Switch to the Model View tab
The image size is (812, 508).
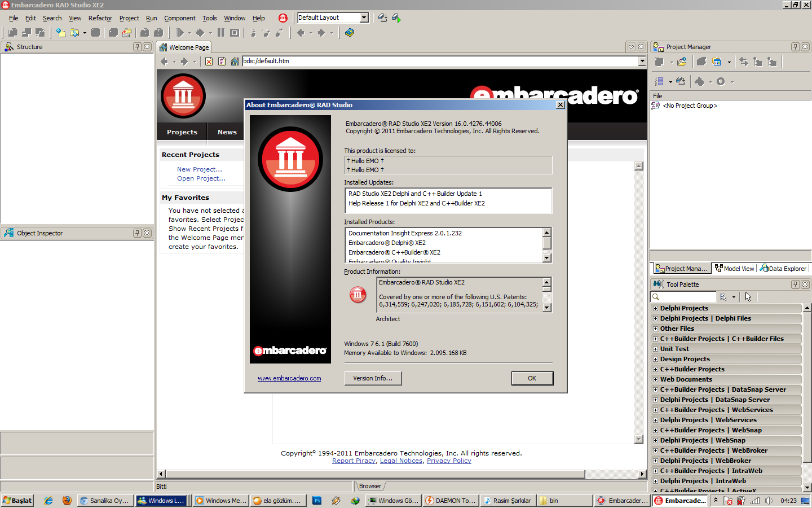(734, 269)
